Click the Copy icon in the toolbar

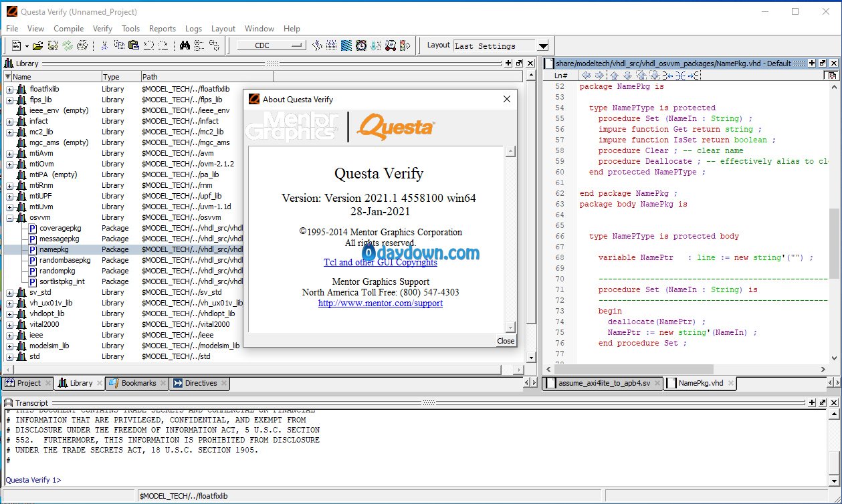pos(119,46)
